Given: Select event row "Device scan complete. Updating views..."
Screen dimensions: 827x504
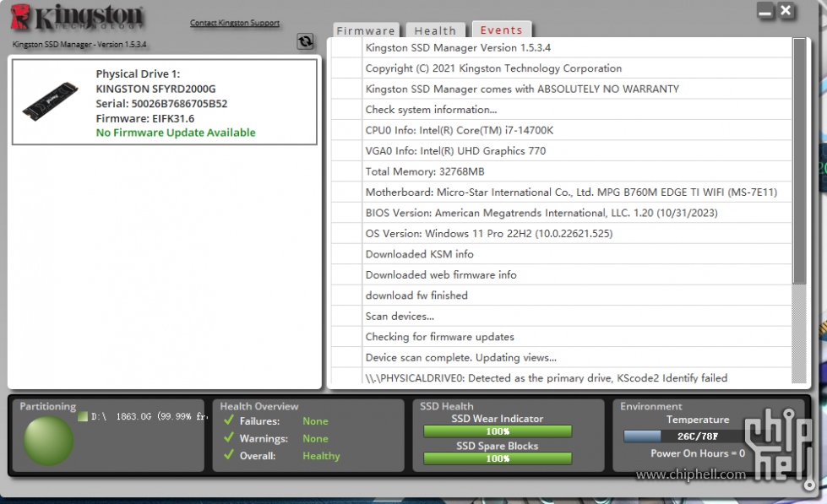Looking at the screenshot, I should (562, 357).
